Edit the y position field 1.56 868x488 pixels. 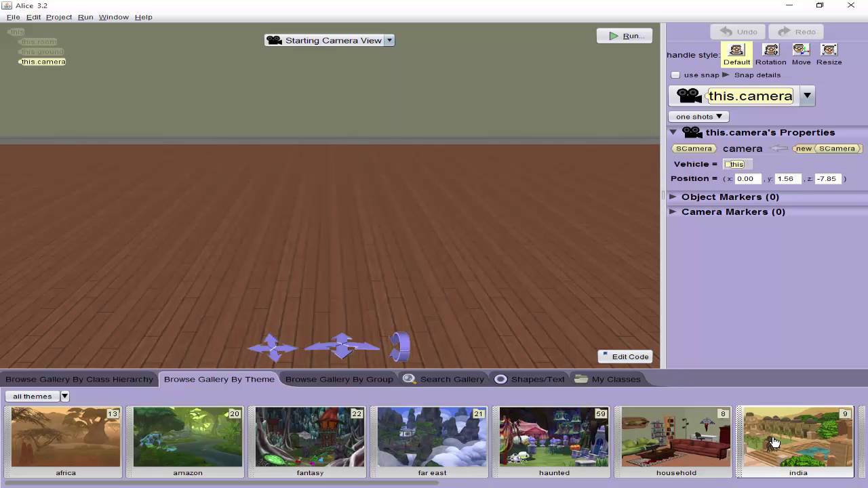pos(788,179)
